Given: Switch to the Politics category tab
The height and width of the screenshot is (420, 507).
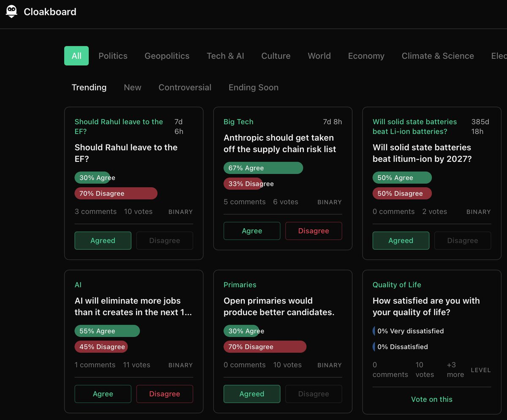Looking at the screenshot, I should (x=113, y=56).
